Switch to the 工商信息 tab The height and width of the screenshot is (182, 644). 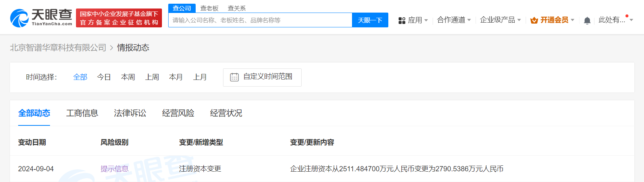(82, 113)
